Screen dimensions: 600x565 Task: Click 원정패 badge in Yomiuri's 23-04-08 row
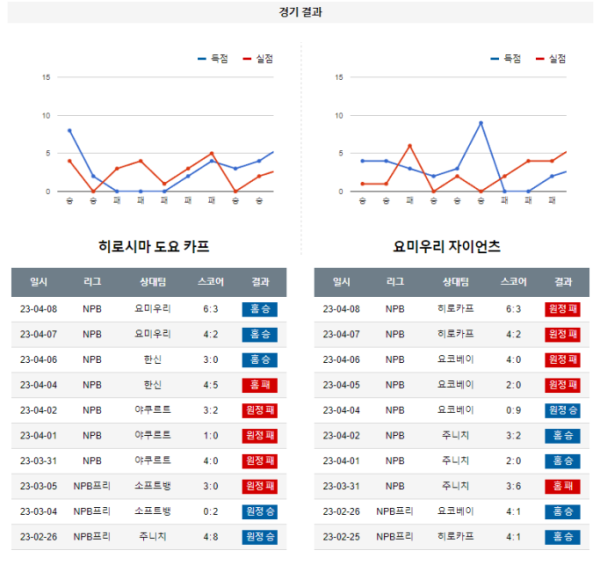pyautogui.click(x=562, y=309)
